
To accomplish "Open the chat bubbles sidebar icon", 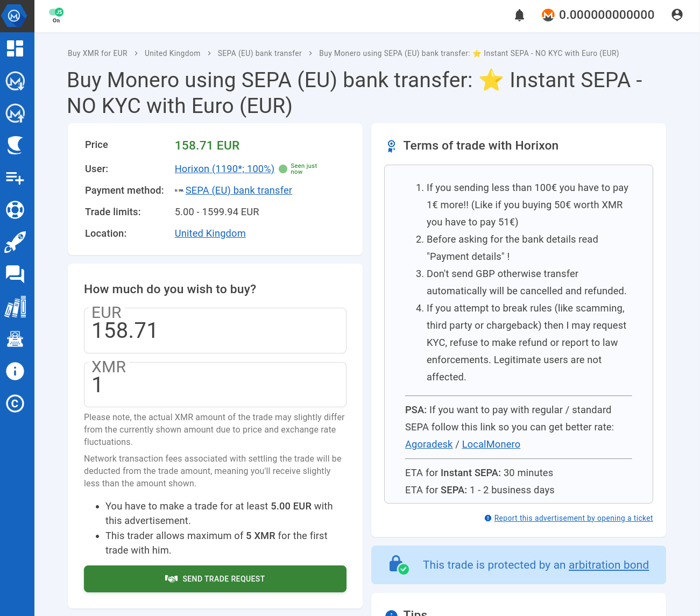I will coord(15,274).
